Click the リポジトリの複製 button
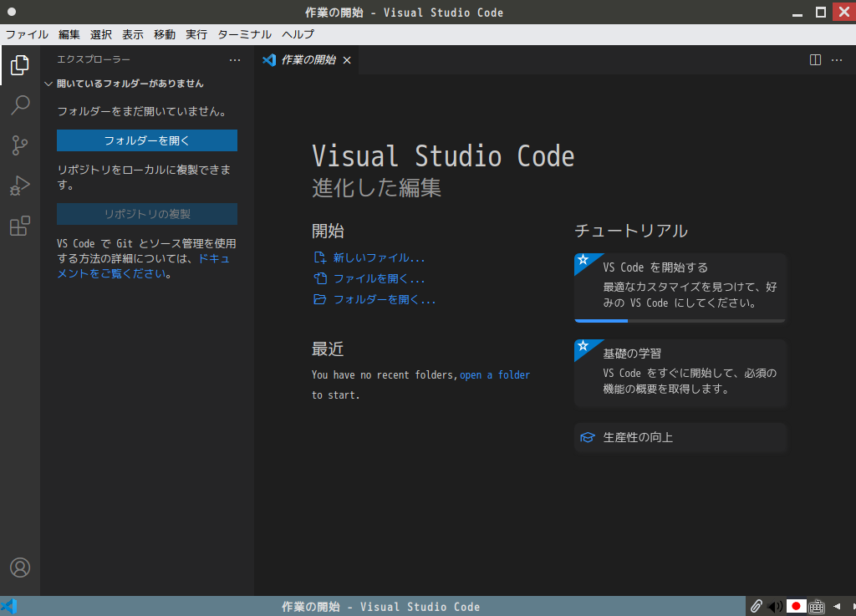This screenshot has height=616, width=856. coord(147,214)
